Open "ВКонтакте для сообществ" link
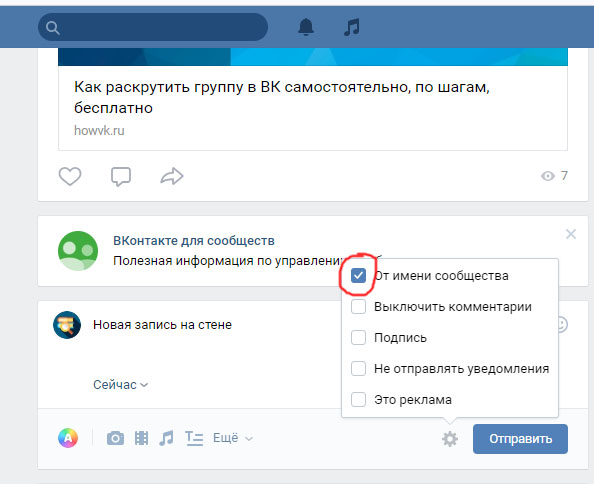The image size is (594, 484). pyautogui.click(x=194, y=240)
